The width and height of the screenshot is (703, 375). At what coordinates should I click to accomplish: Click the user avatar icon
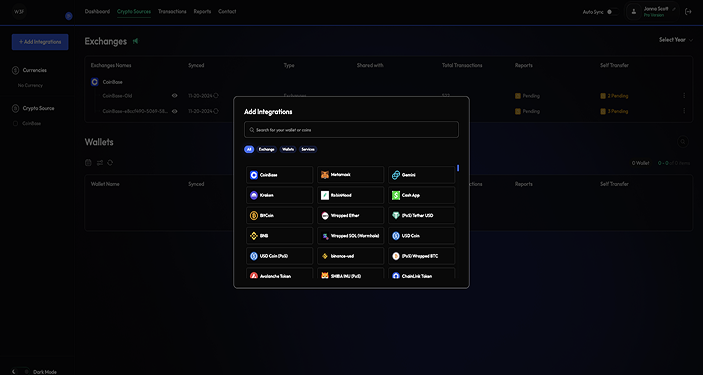[x=634, y=12]
